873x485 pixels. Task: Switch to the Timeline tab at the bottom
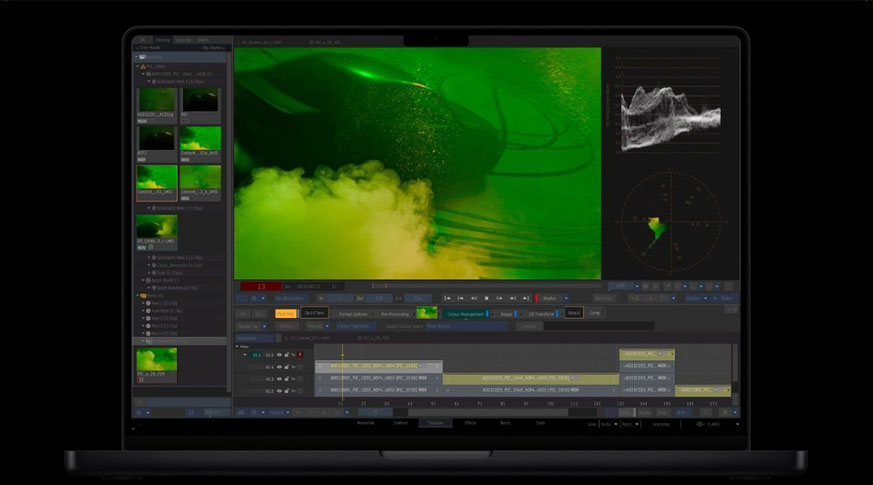pos(435,423)
